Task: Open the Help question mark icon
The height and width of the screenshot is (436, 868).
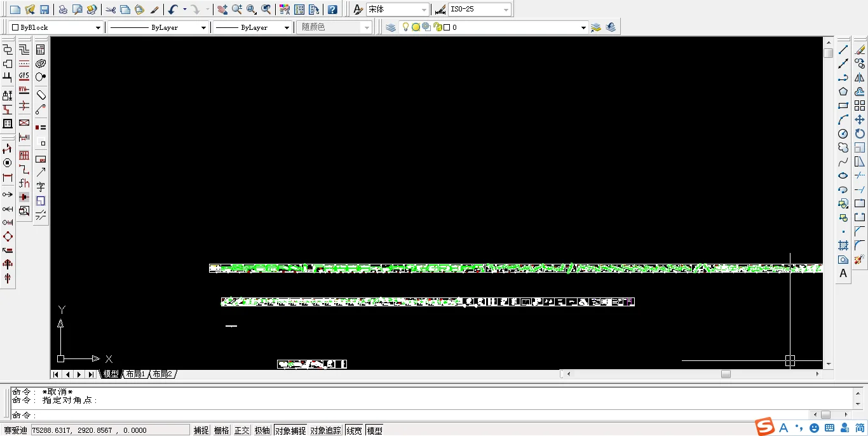Action: point(332,10)
